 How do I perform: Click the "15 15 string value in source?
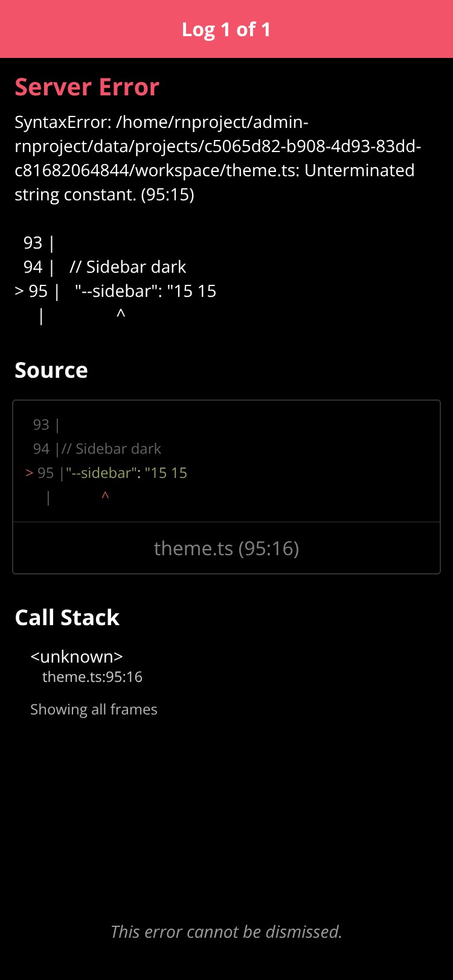[166, 473]
